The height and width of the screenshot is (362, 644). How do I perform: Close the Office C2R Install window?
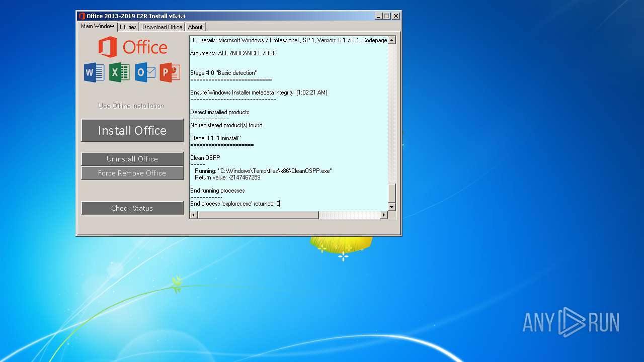tap(396, 16)
